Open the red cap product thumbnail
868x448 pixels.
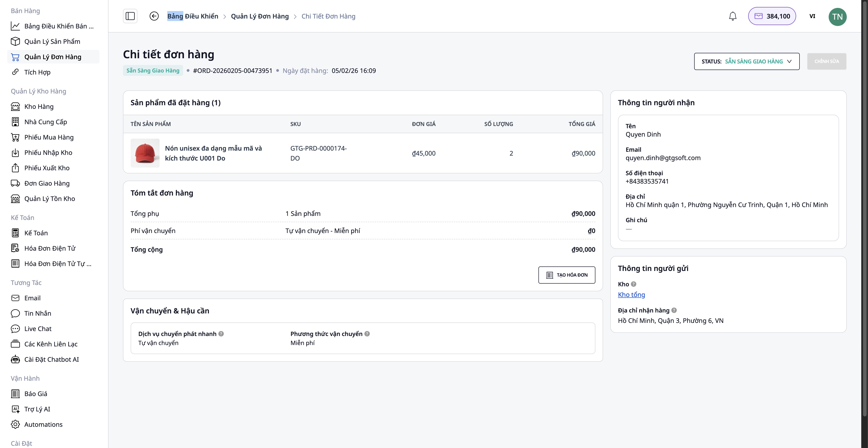click(x=145, y=153)
